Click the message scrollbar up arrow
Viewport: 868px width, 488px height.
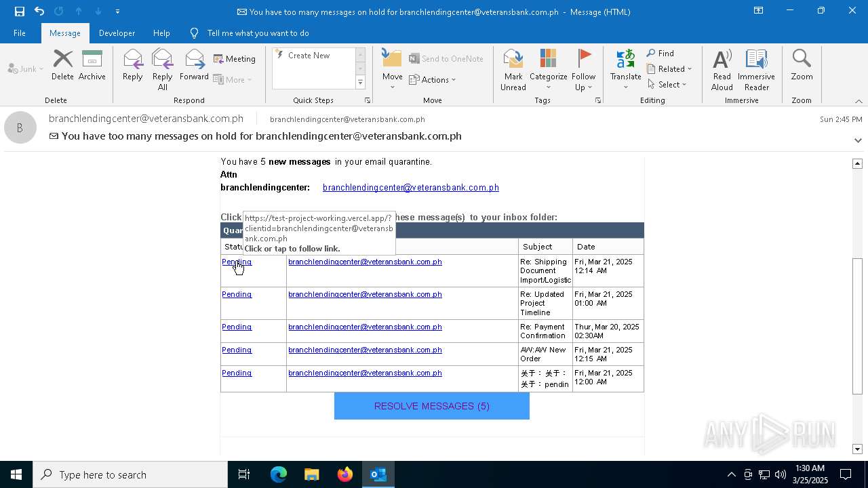click(857, 163)
